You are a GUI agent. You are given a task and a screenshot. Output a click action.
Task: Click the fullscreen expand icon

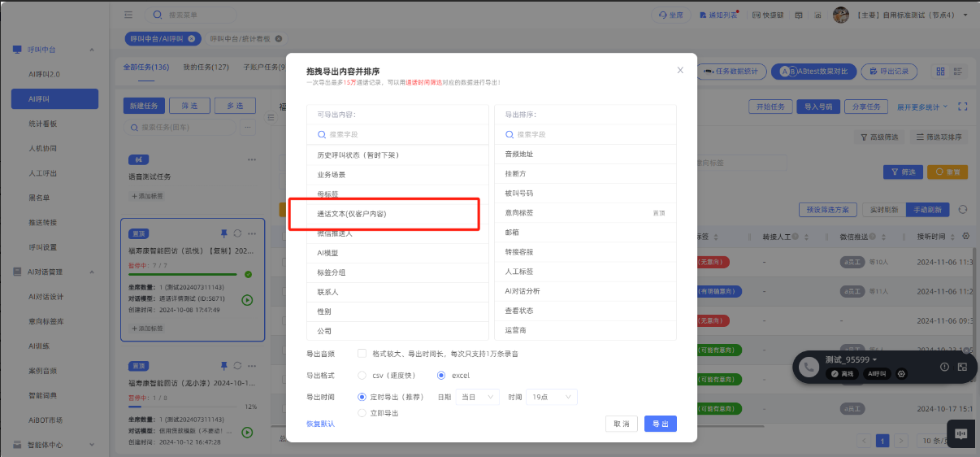[x=964, y=107]
